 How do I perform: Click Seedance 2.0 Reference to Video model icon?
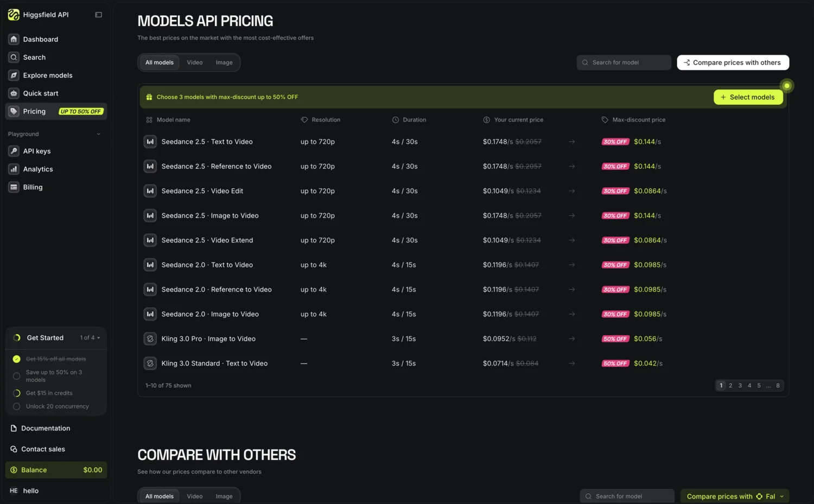point(150,290)
